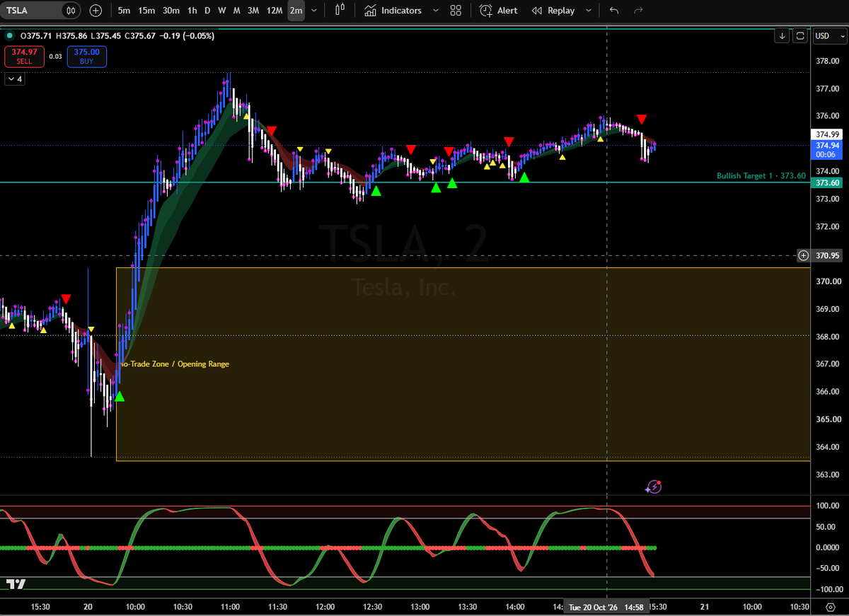The image size is (849, 616).
Task: Click the compare symbols icon beside TSLA
Action: coord(71,11)
